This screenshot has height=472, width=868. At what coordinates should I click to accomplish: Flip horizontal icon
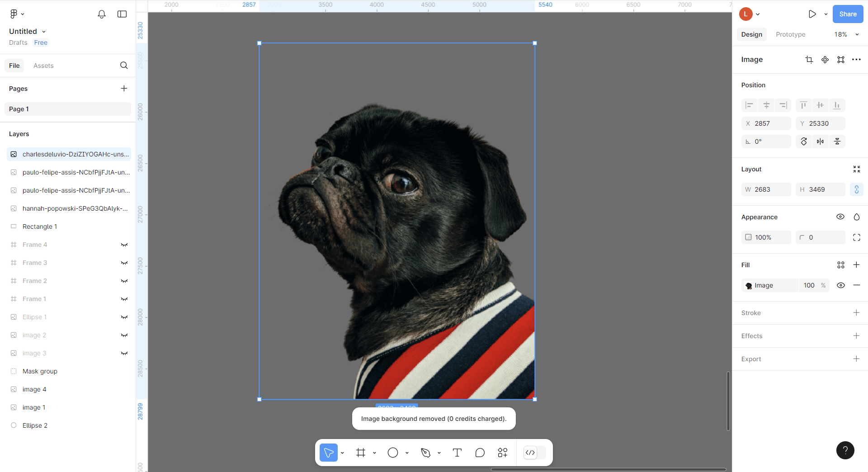820,142
